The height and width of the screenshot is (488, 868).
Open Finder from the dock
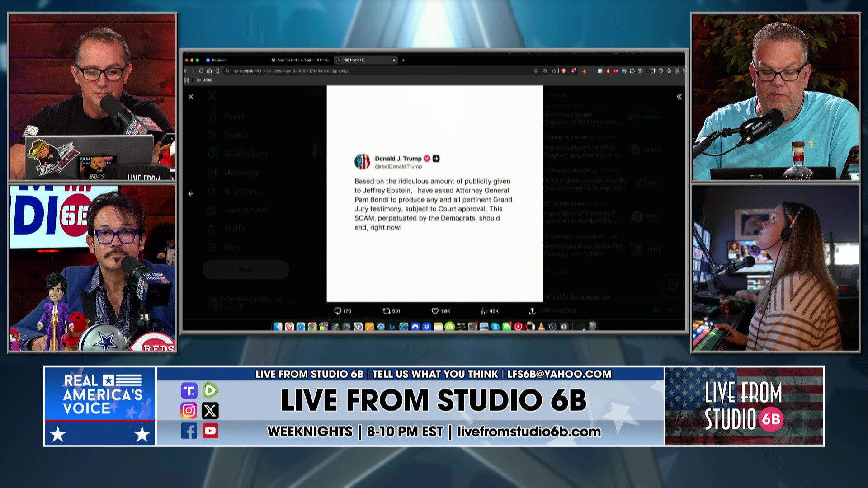tap(278, 326)
